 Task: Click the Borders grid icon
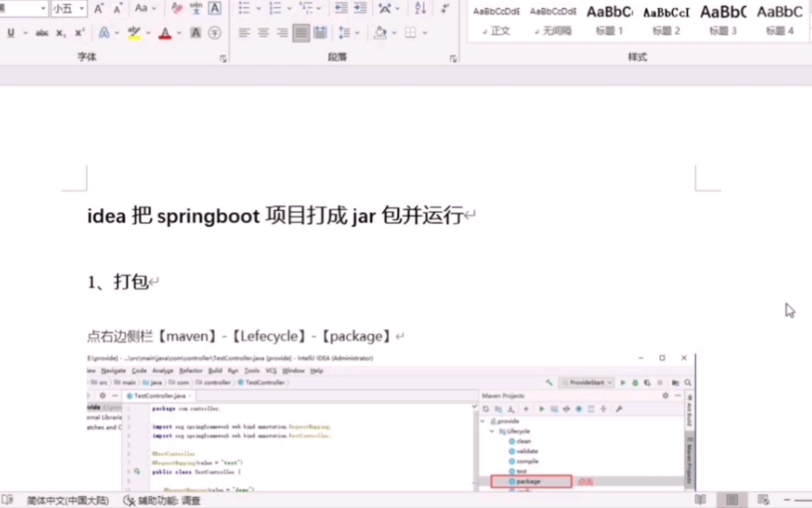(x=410, y=32)
